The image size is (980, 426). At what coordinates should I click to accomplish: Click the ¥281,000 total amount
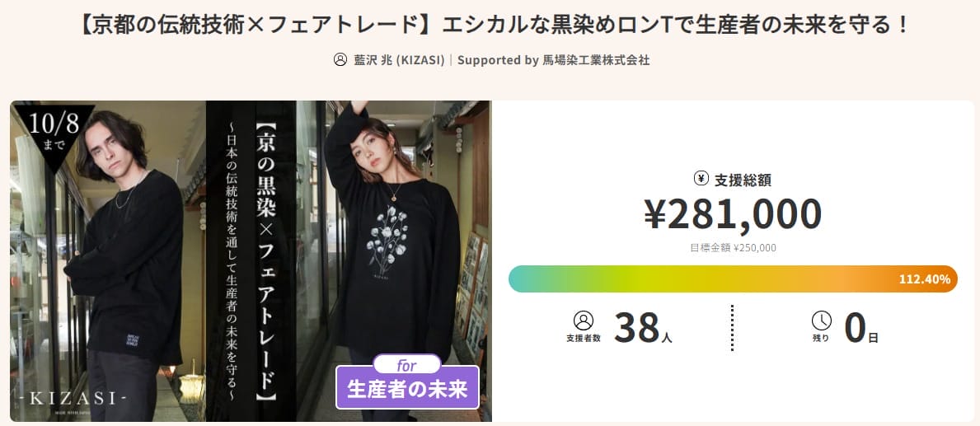click(732, 214)
